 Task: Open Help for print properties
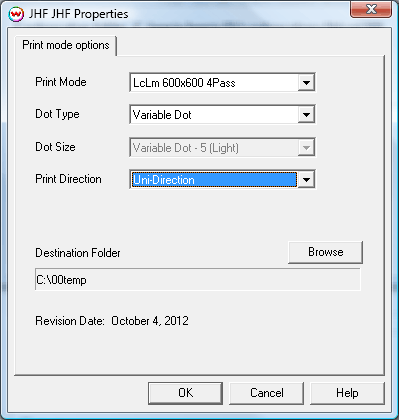click(347, 393)
